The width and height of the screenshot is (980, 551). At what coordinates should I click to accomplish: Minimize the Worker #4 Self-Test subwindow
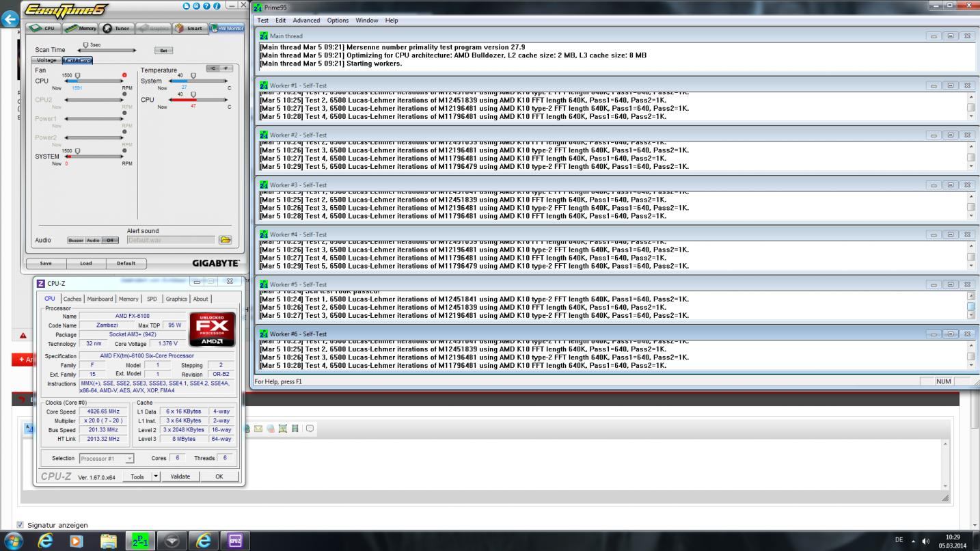[934, 234]
